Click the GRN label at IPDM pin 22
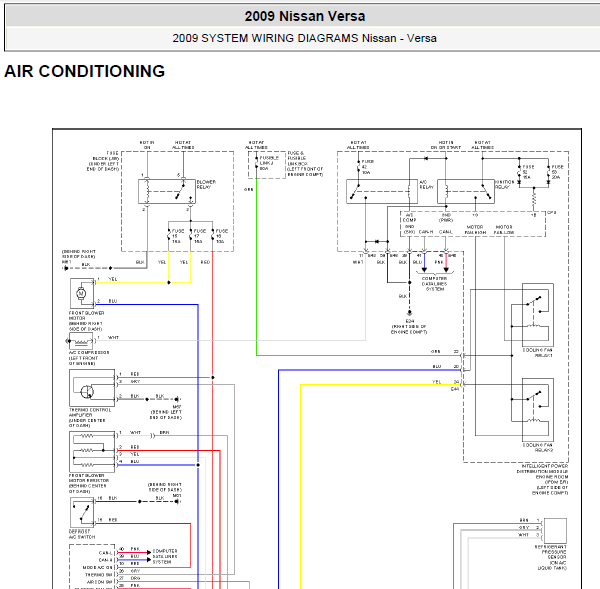Screen dimensions: 600x589 click(x=435, y=351)
